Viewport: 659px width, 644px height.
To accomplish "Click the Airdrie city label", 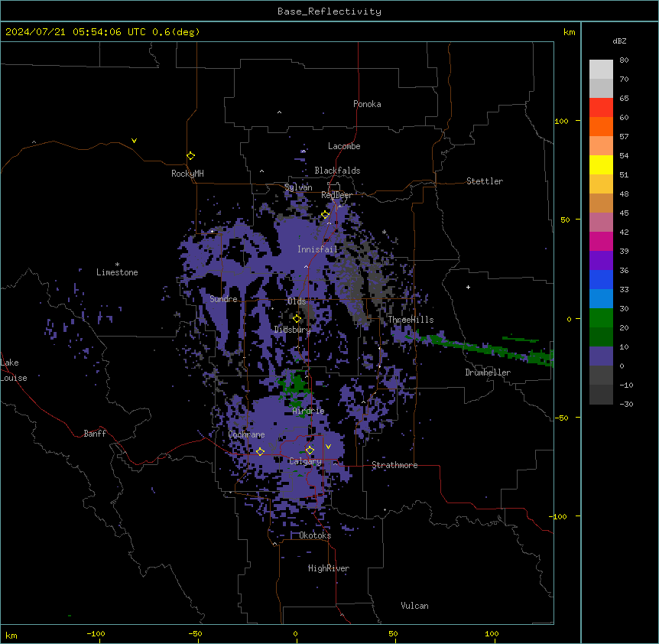I will tap(309, 411).
